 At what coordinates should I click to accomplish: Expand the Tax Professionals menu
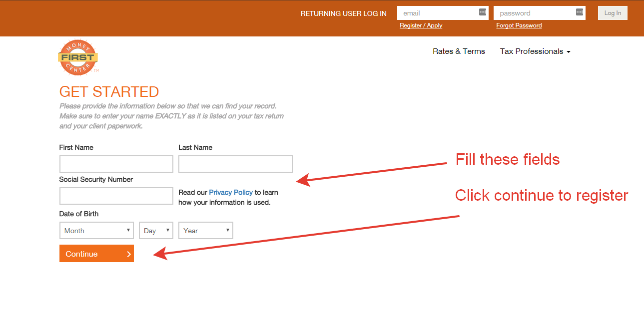(535, 51)
